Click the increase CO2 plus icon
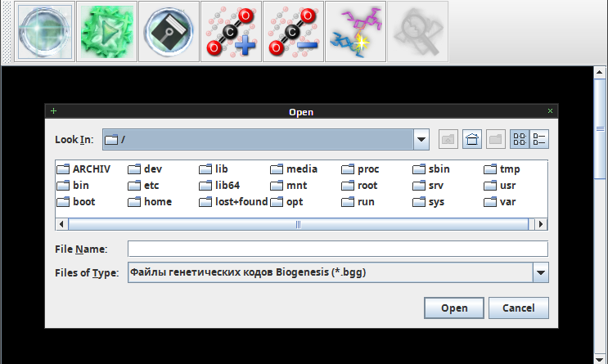The width and height of the screenshot is (608, 364). 232,32
